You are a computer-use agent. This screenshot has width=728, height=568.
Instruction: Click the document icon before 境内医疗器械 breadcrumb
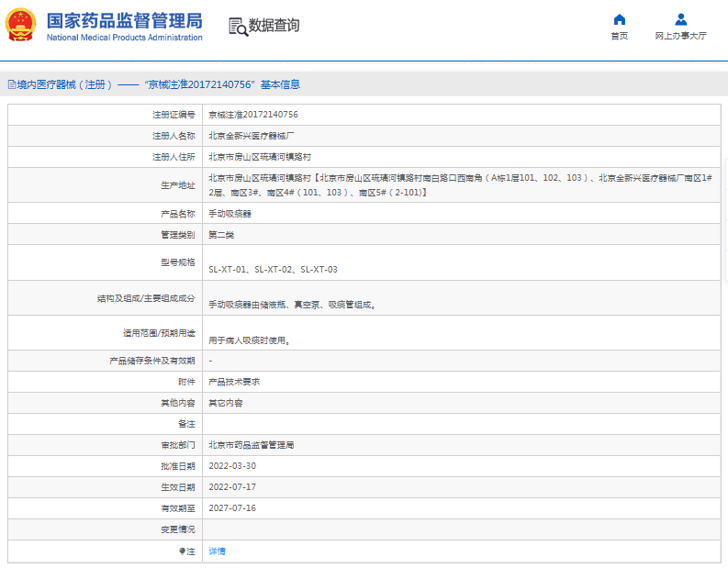pyautogui.click(x=11, y=84)
